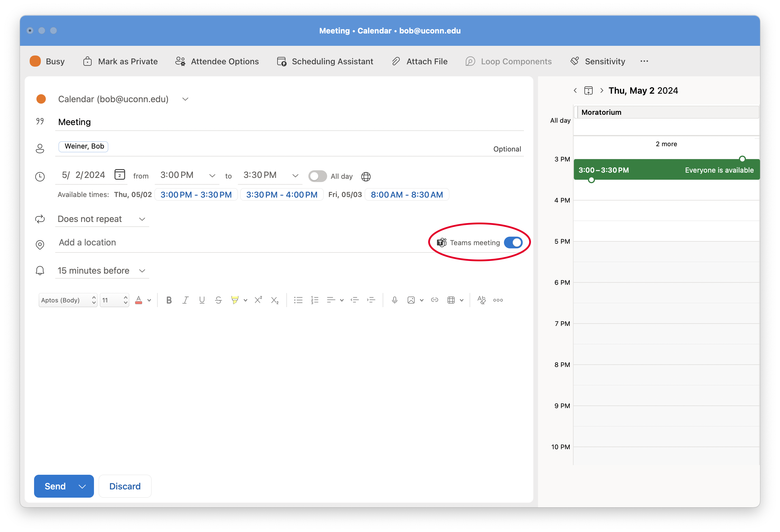
Task: Click the Loop Components icon
Action: [x=472, y=61]
